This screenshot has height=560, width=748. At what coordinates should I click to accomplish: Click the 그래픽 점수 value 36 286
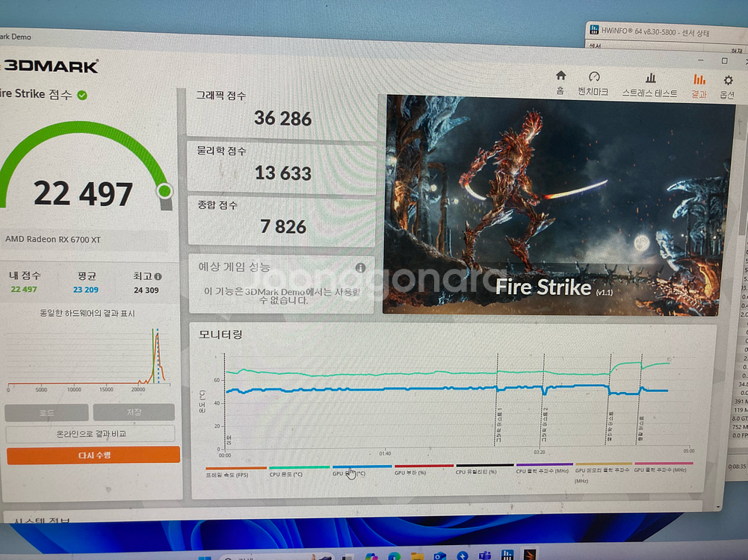coord(283,119)
